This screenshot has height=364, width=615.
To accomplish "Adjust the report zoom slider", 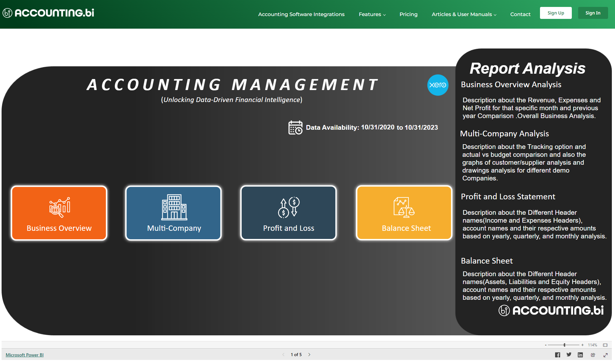I will 564,345.
